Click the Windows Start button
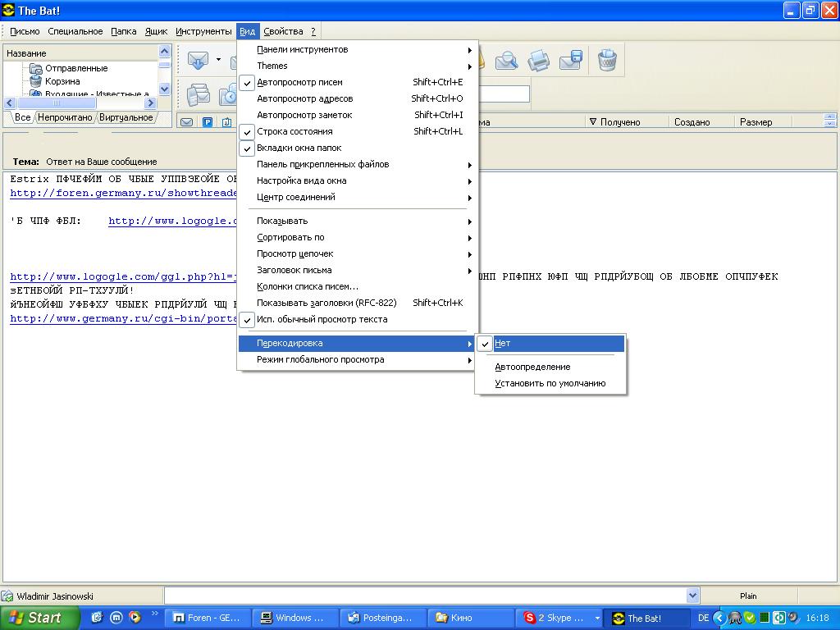Viewport: 840px width, 630px height. point(39,618)
